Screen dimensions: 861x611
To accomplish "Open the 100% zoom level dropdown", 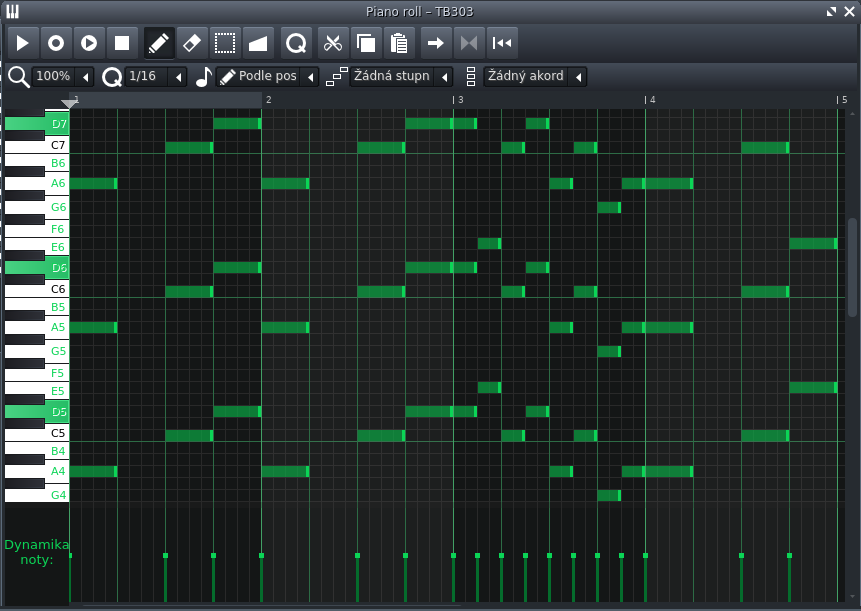I will point(60,76).
